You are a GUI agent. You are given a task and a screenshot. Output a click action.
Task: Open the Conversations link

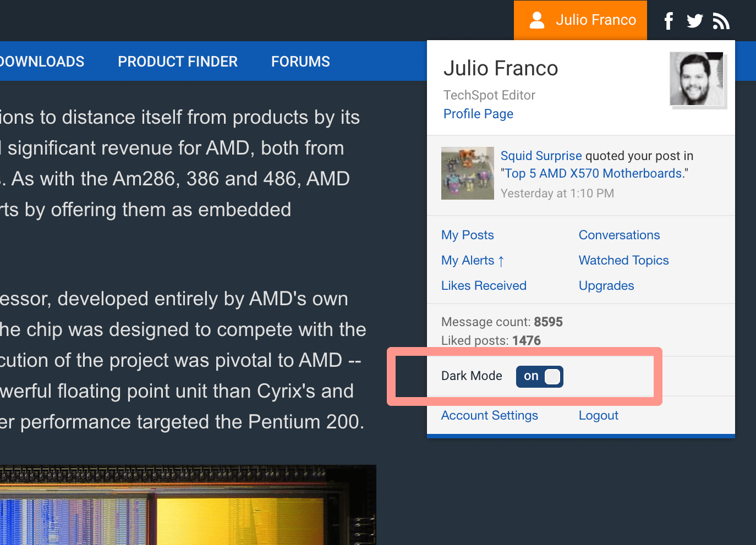[x=619, y=235]
